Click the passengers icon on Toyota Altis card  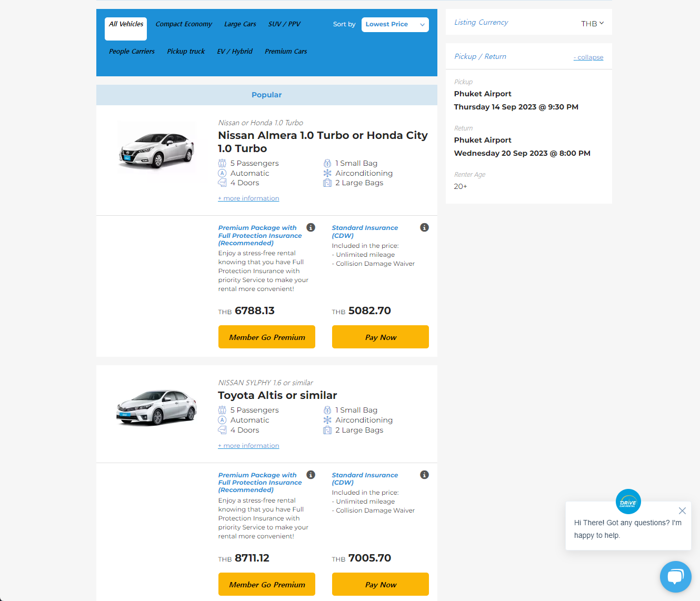click(x=222, y=410)
